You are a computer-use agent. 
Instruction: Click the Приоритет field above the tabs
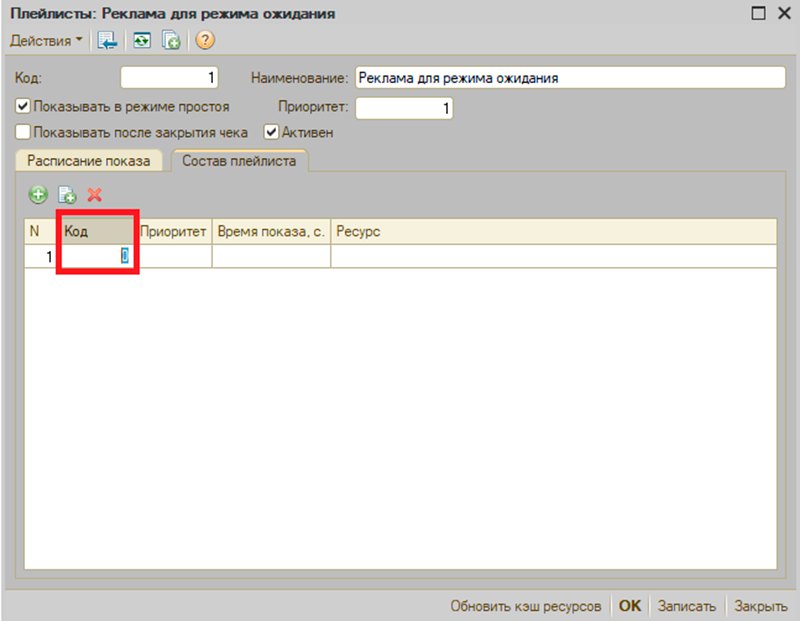click(x=404, y=108)
